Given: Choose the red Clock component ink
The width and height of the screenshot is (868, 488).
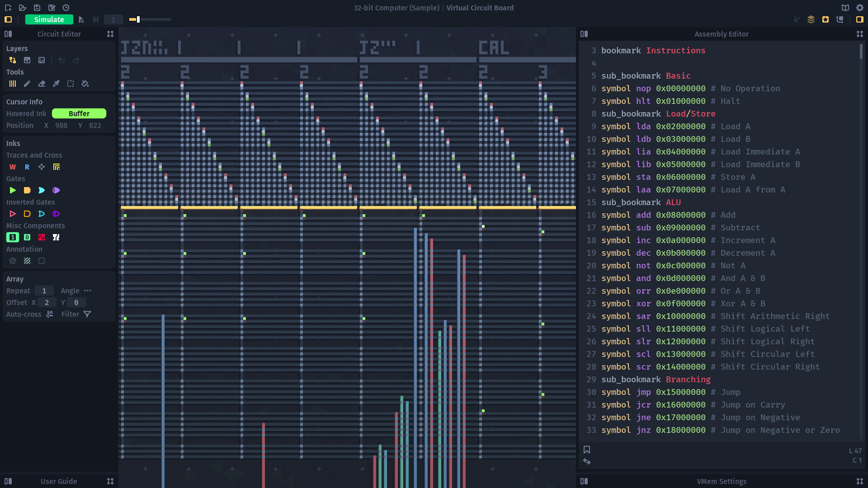Looking at the screenshot, I should [42, 237].
